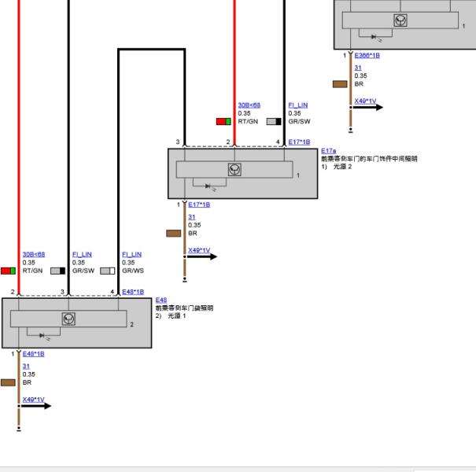This screenshot has height=472, width=476.
Task: Click lamp symbol in top-right module
Action: (x=400, y=20)
